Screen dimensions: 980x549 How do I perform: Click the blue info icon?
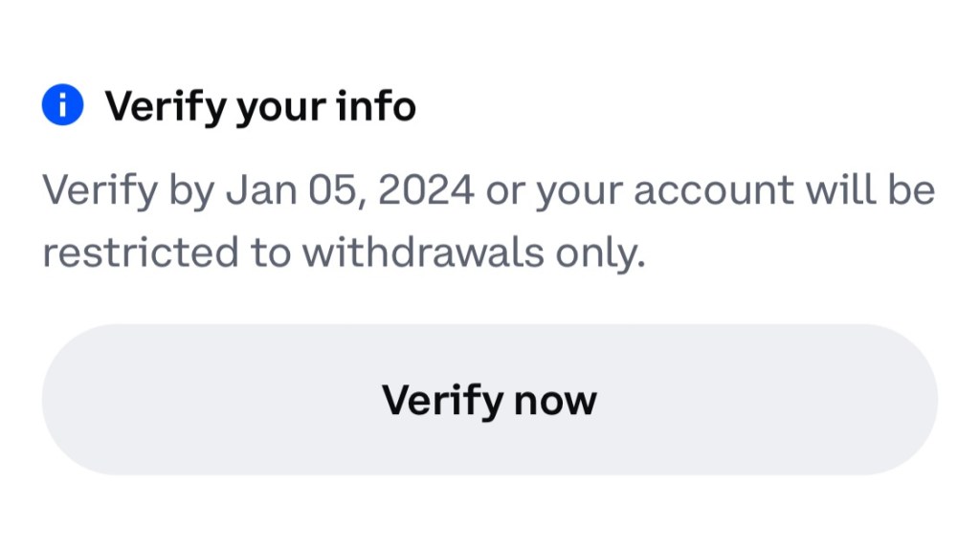(x=62, y=106)
